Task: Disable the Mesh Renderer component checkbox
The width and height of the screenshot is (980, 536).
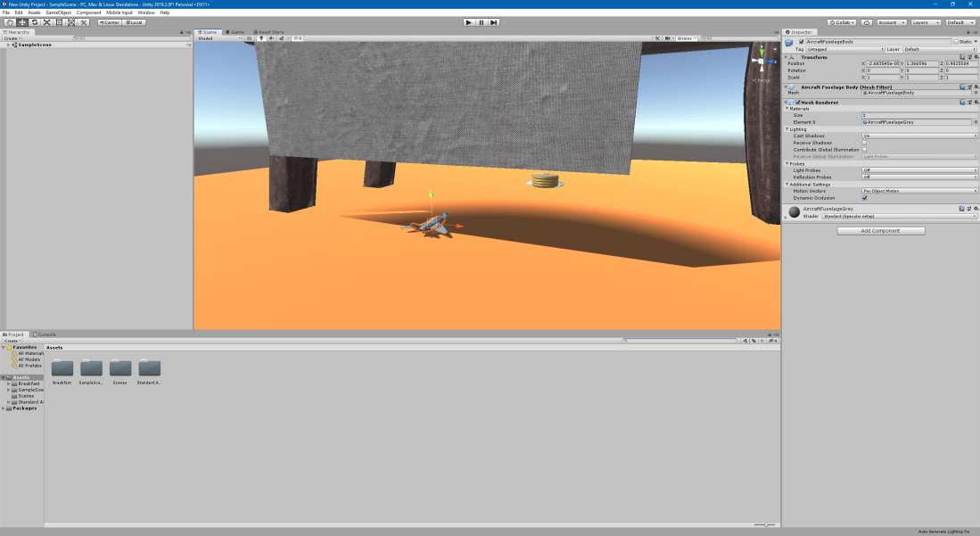Action: point(798,102)
